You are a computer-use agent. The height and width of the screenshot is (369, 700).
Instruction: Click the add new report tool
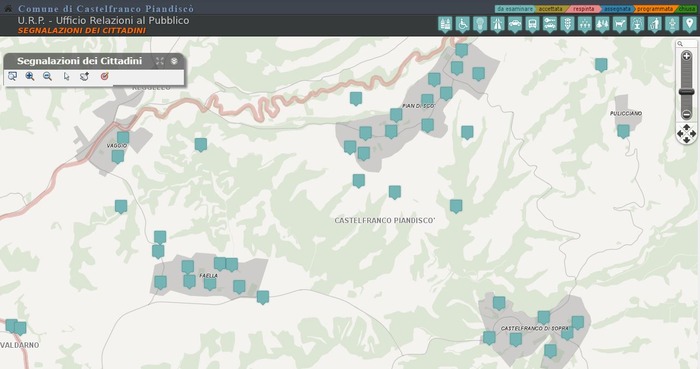pyautogui.click(x=84, y=76)
